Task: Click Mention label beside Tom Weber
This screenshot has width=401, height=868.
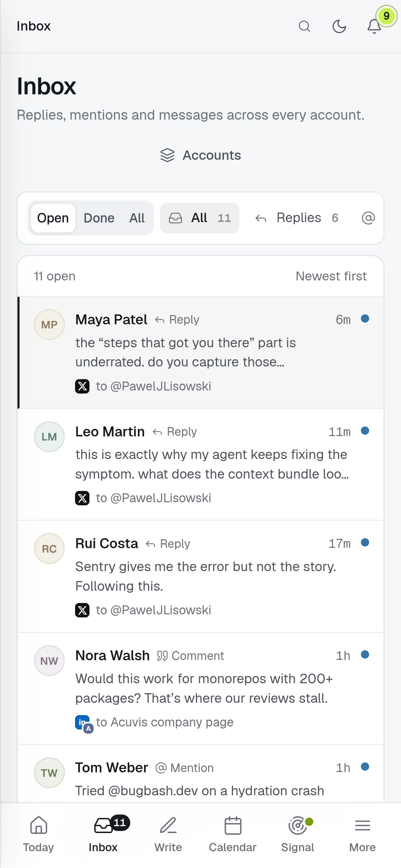Action: [x=184, y=768]
